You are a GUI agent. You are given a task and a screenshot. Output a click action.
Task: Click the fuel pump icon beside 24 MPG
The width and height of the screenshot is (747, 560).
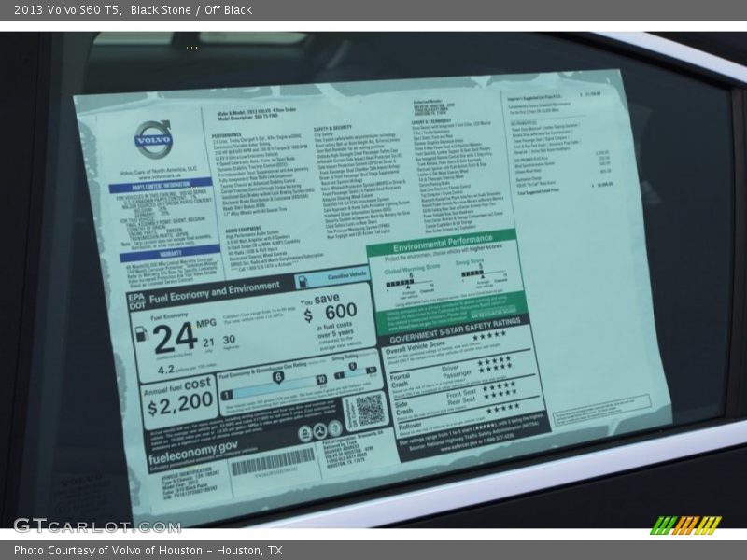(x=141, y=334)
